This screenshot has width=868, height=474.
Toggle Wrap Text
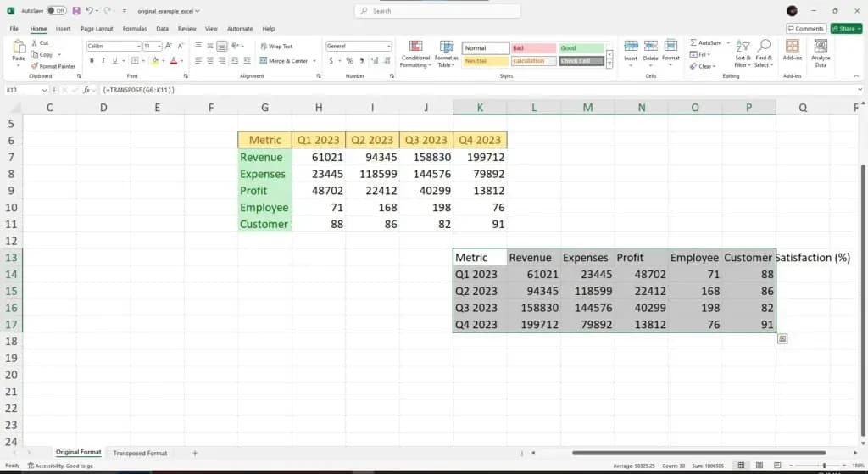point(276,47)
